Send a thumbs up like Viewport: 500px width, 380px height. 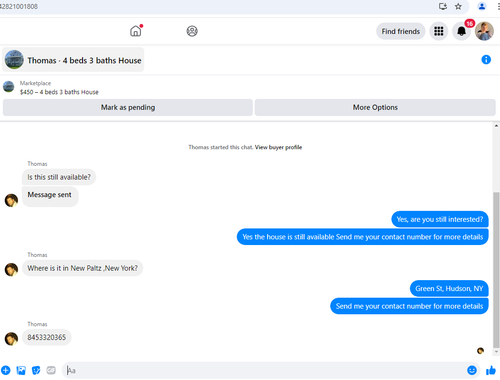(x=491, y=370)
